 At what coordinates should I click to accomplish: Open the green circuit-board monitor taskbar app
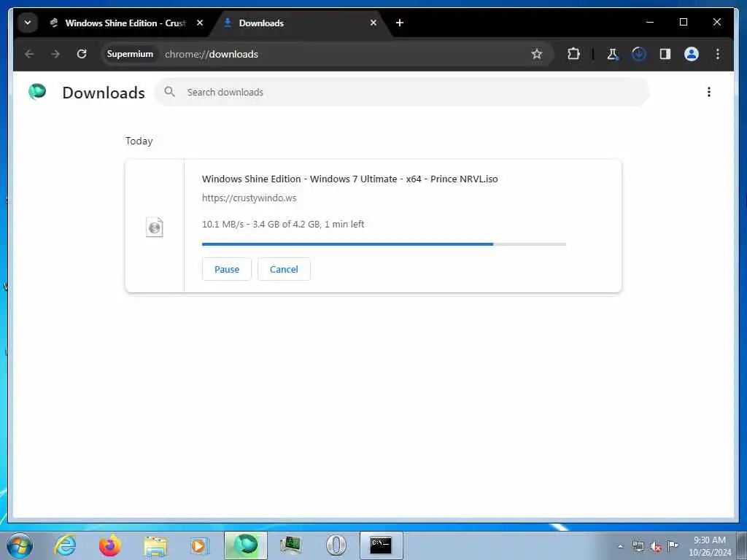click(x=290, y=545)
